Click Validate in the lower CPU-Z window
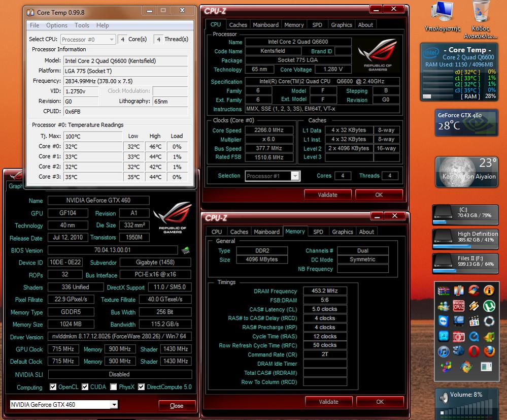 coord(328,402)
